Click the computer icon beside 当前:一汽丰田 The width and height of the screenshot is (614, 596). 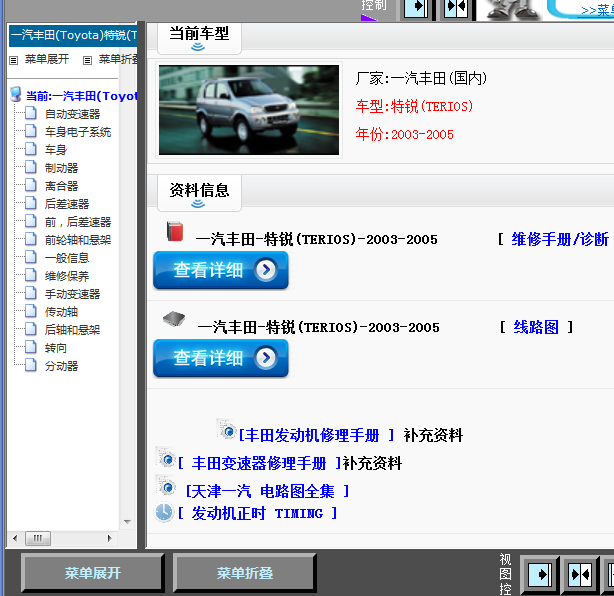pos(16,94)
